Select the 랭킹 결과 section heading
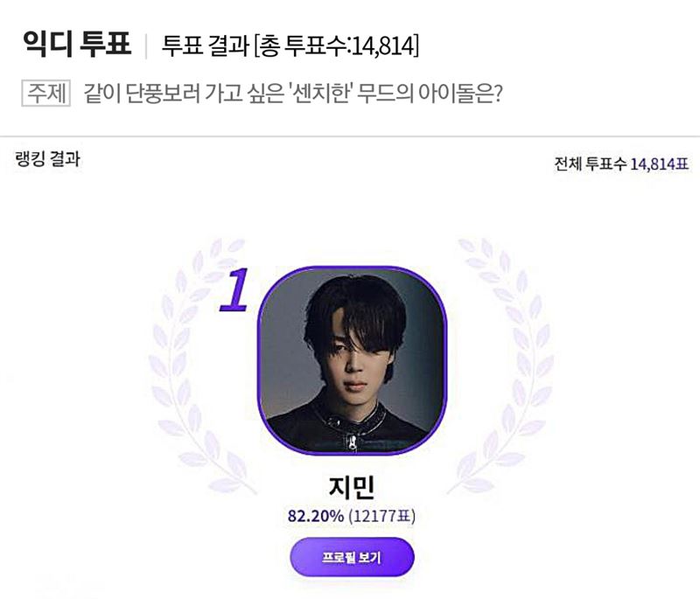Image resolution: width=700 pixels, height=599 pixels. click(48, 159)
